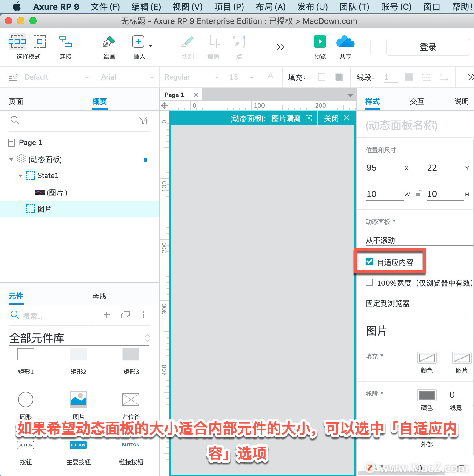The image size is (474, 476).
Task: Enable the 100% width checkbox
Action: pos(369,282)
